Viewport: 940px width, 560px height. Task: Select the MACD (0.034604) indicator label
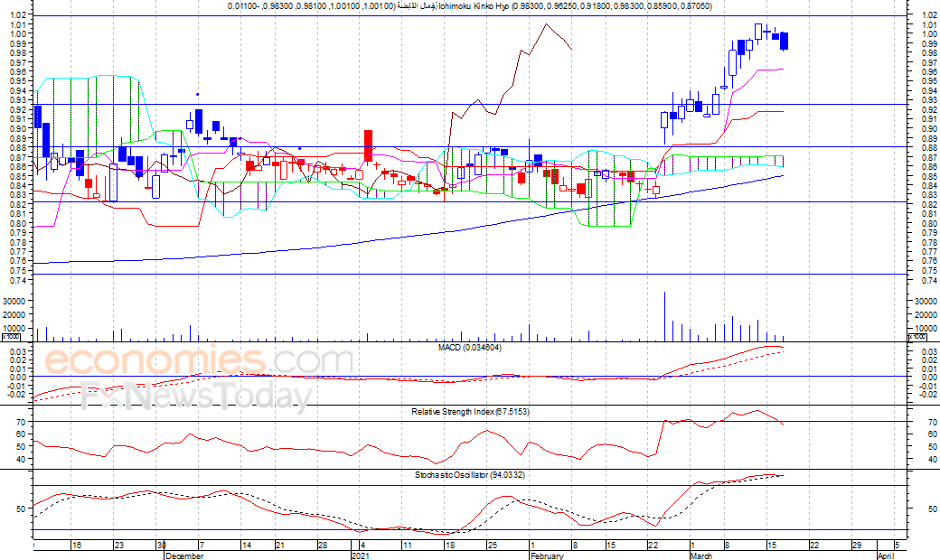pos(470,348)
